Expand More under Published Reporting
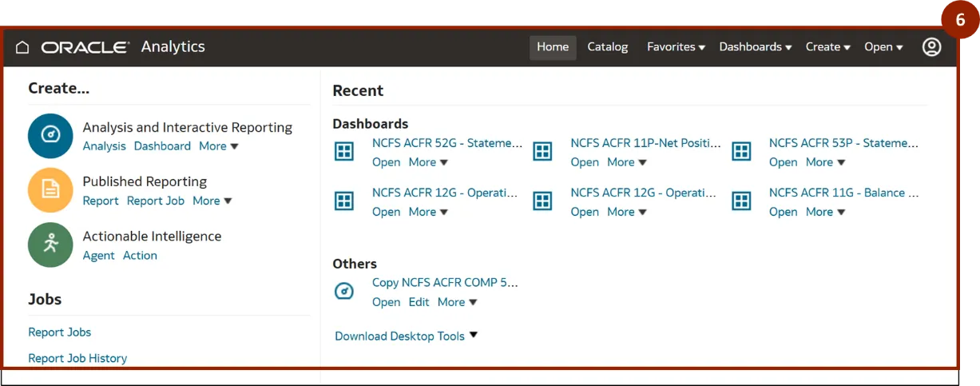Viewport: 980px width, 386px height. point(212,201)
